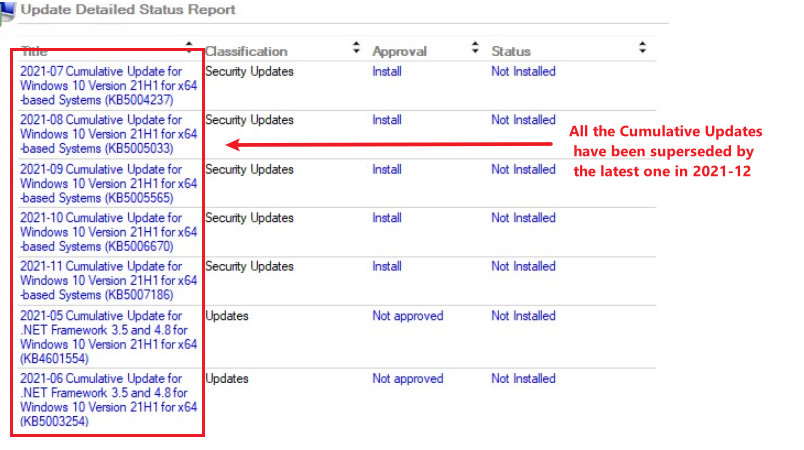Click the Approval column header
Image resolution: width=804 pixels, height=450 pixels.
399,51
